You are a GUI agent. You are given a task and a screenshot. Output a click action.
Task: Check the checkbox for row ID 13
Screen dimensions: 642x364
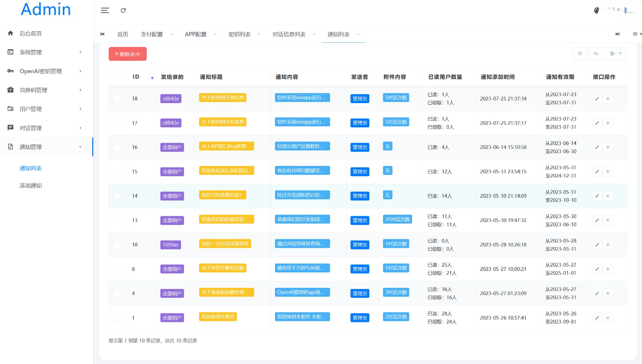tap(117, 220)
